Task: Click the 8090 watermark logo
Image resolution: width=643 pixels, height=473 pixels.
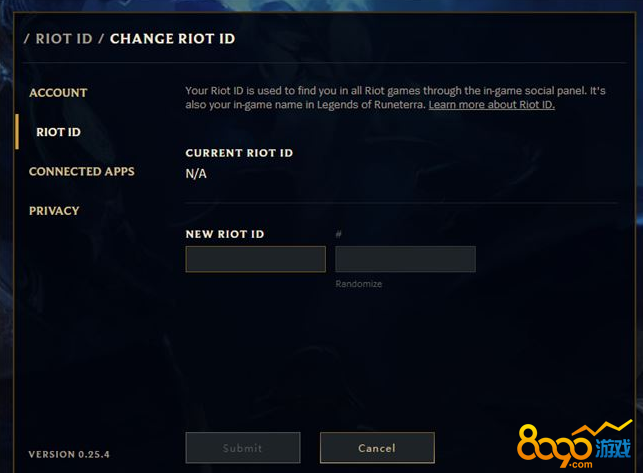Action: point(575,445)
